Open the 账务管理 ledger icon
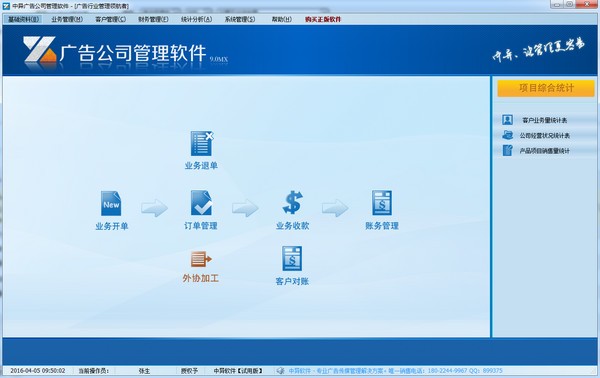This screenshot has height=378, width=600. point(382,203)
